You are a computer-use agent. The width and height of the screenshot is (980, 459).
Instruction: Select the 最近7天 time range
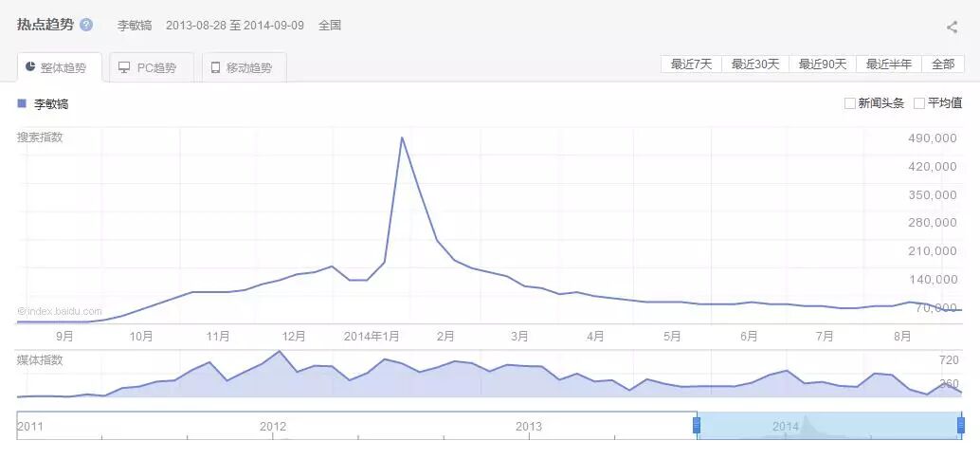pos(691,64)
